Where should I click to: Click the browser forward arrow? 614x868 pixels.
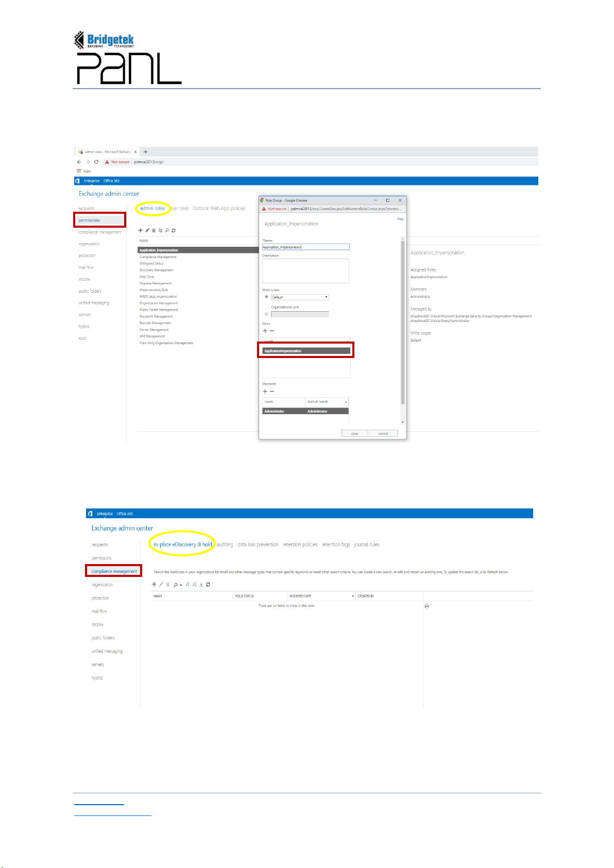point(88,162)
